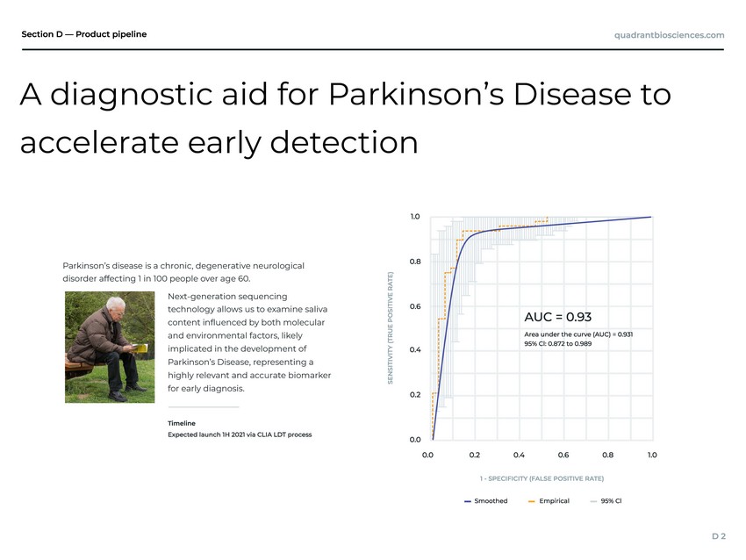Select the '1 - Specificity (False Positive Rate)' axis label

point(542,478)
